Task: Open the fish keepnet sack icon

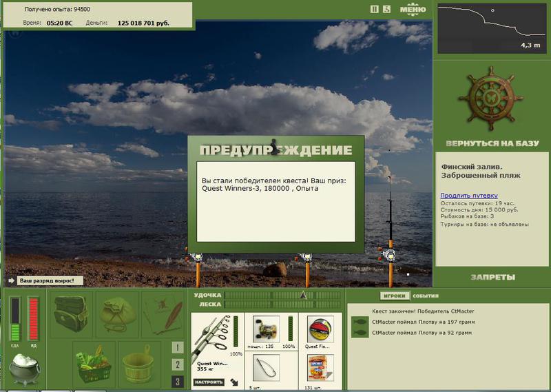Action: [117, 314]
